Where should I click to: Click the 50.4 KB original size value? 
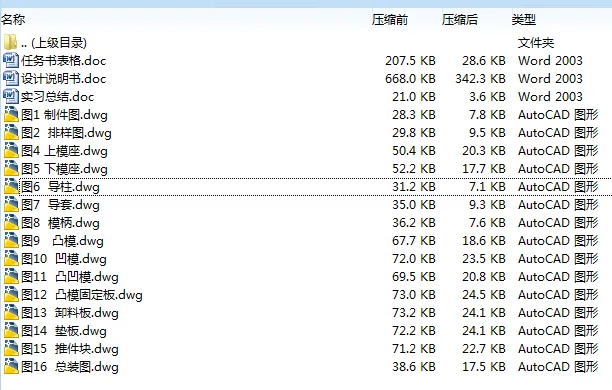414,151
